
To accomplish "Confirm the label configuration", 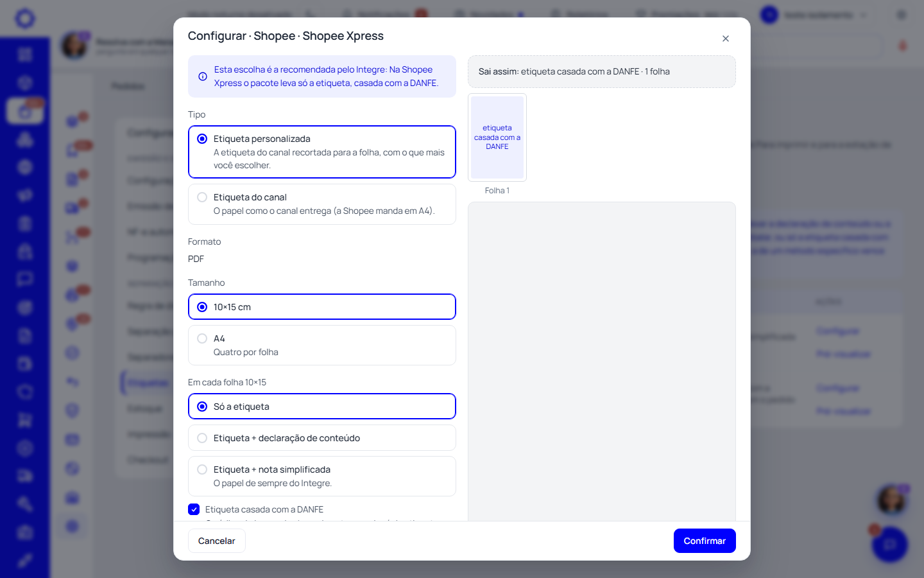I will [705, 541].
